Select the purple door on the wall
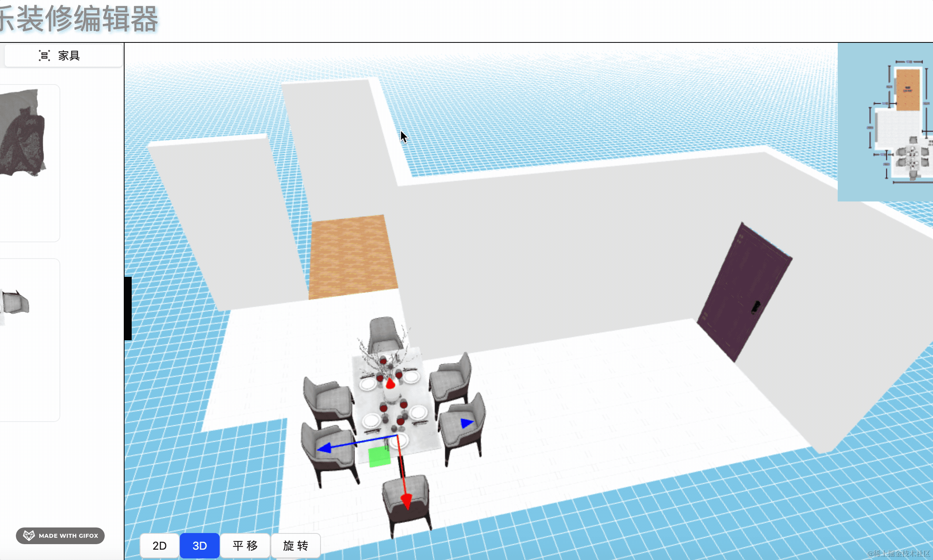Viewport: 933px width, 560px height. (744, 292)
